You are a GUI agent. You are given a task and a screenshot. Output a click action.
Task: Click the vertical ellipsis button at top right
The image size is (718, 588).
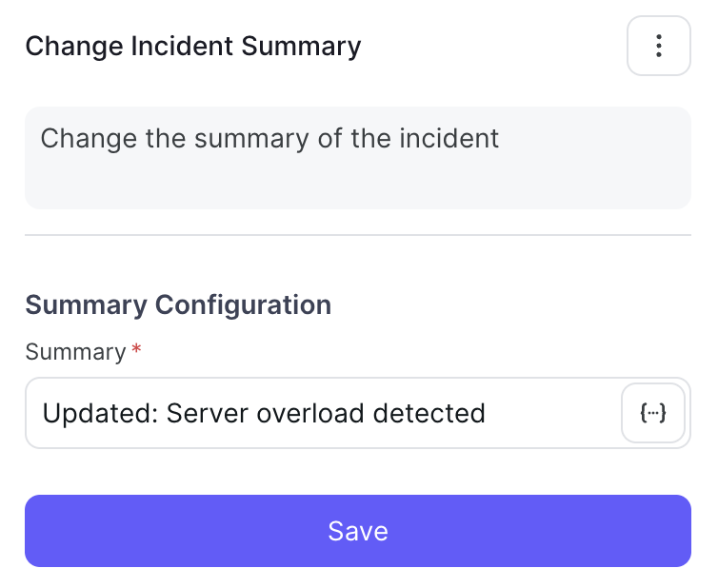658,46
